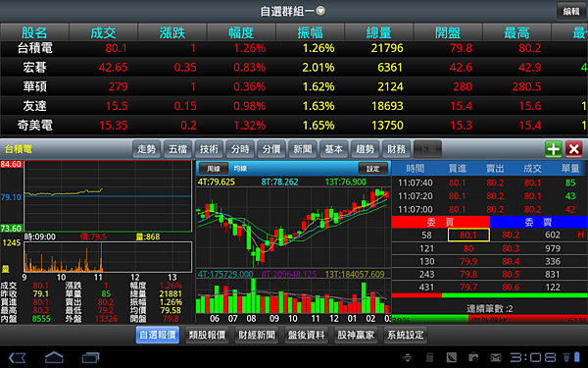This screenshot has width=588, height=368.
Task: Open the 分時 tab
Action: pos(240,149)
